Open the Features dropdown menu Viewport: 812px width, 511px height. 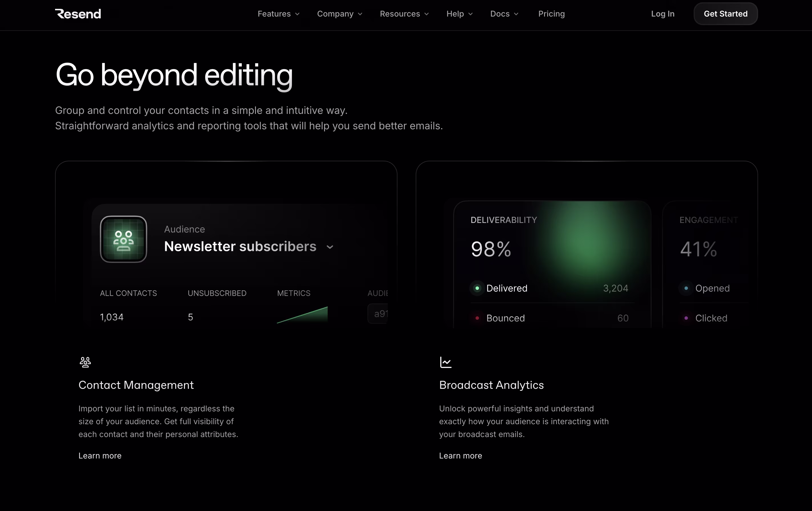278,14
